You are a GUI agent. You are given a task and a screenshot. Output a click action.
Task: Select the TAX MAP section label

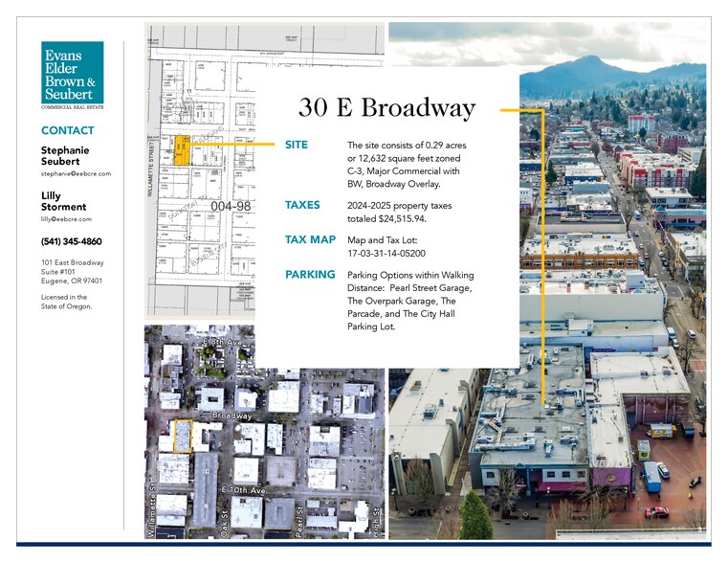[x=310, y=239]
